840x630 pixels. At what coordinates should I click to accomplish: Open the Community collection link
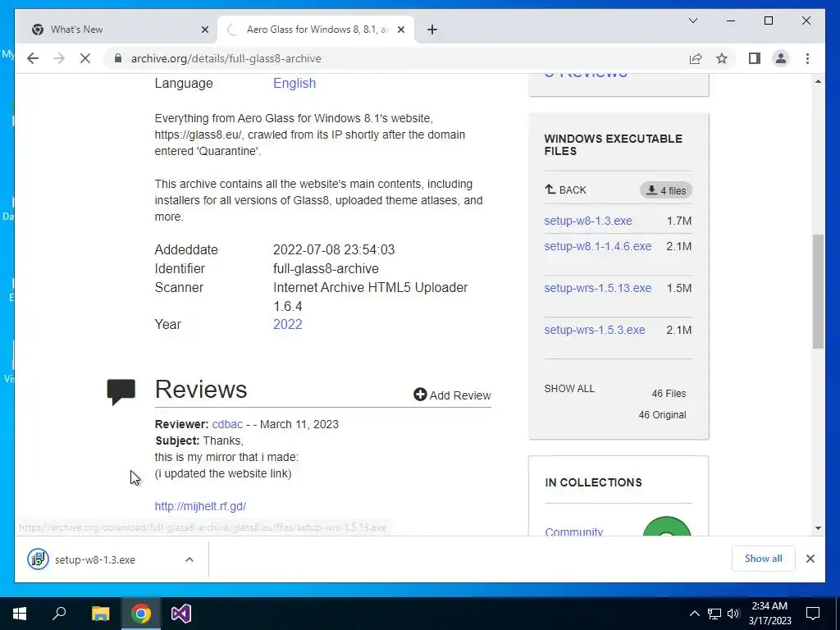pyautogui.click(x=573, y=532)
